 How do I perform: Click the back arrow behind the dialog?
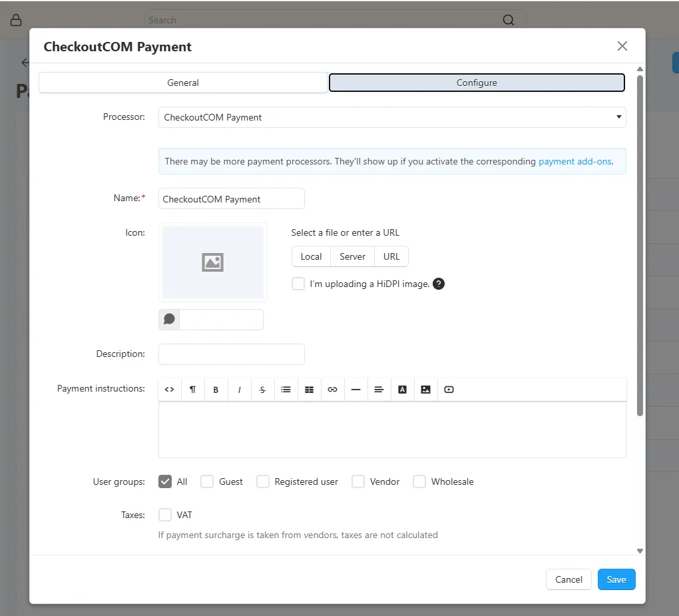pos(25,63)
